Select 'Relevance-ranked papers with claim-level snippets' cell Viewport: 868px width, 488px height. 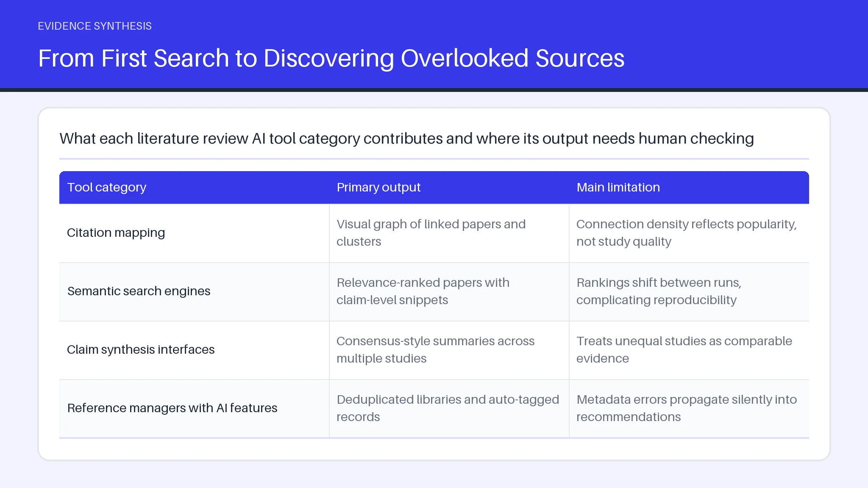[x=449, y=292]
